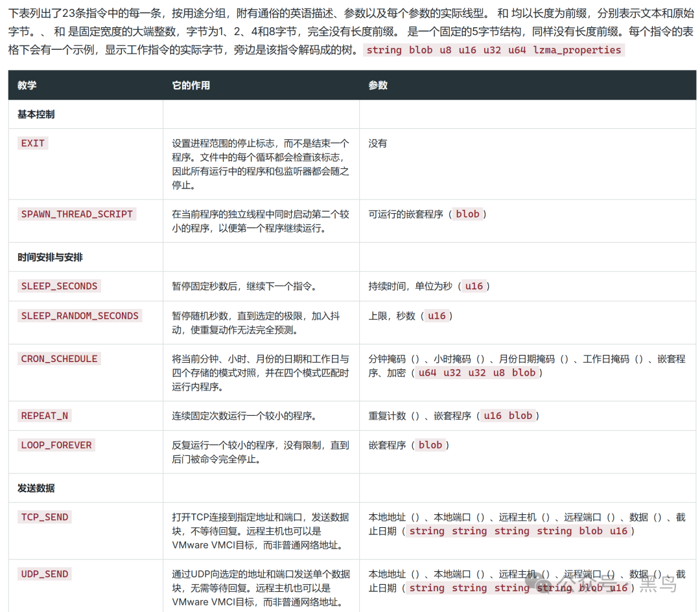This screenshot has width=700, height=612.
Task: Click the CRON_SCHEDULE instruction tag
Action: [x=59, y=359]
